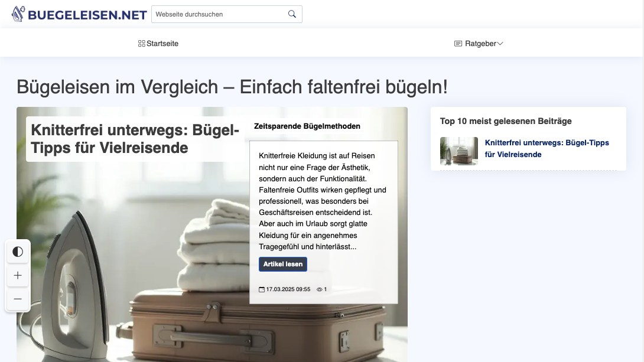Click the search magnifier icon
Screen dimensions: 644x362
click(x=292, y=14)
